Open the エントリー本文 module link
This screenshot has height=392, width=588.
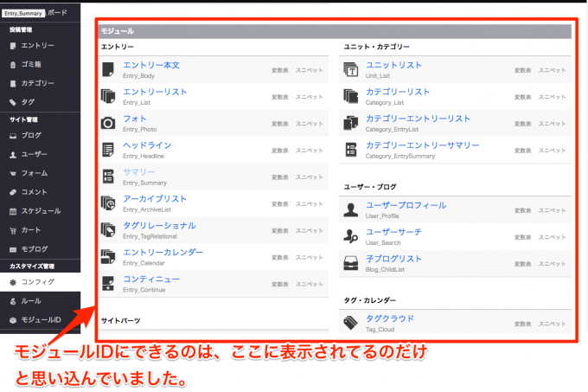(151, 66)
